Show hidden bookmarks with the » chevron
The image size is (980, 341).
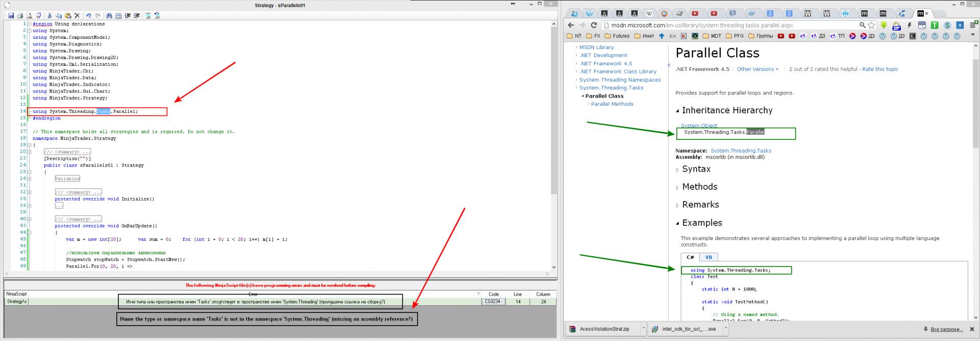[x=973, y=34]
